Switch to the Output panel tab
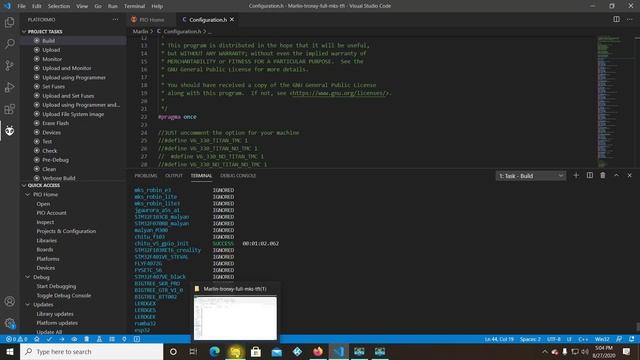This screenshot has height=360, width=640. coord(174,176)
